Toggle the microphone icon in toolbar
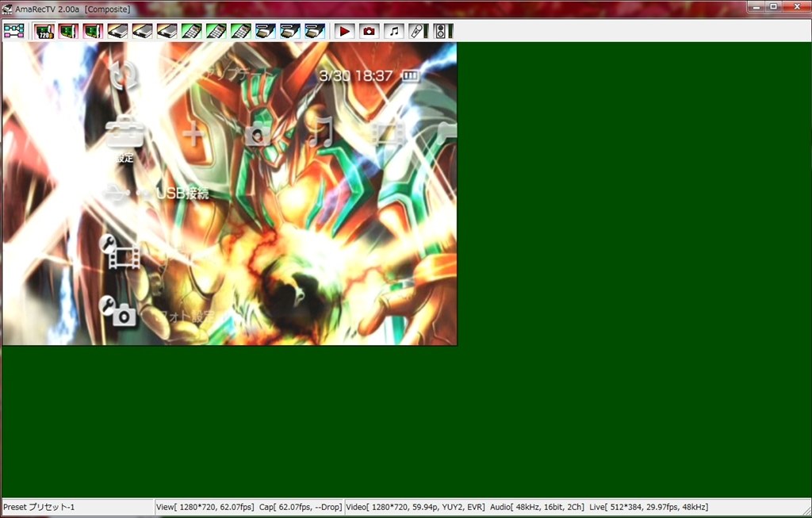 [x=419, y=31]
